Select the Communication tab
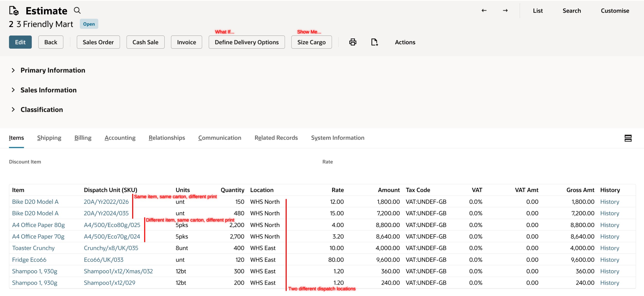644x296 pixels. click(x=219, y=138)
